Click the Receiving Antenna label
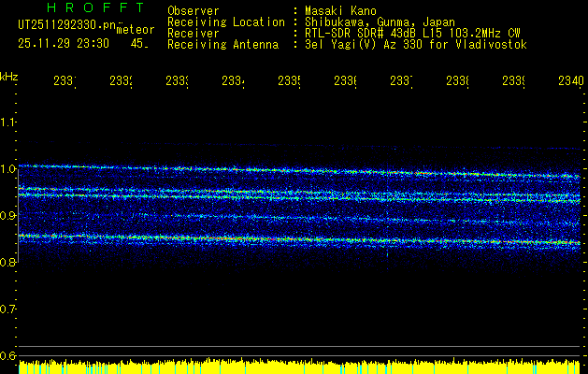 [222, 45]
